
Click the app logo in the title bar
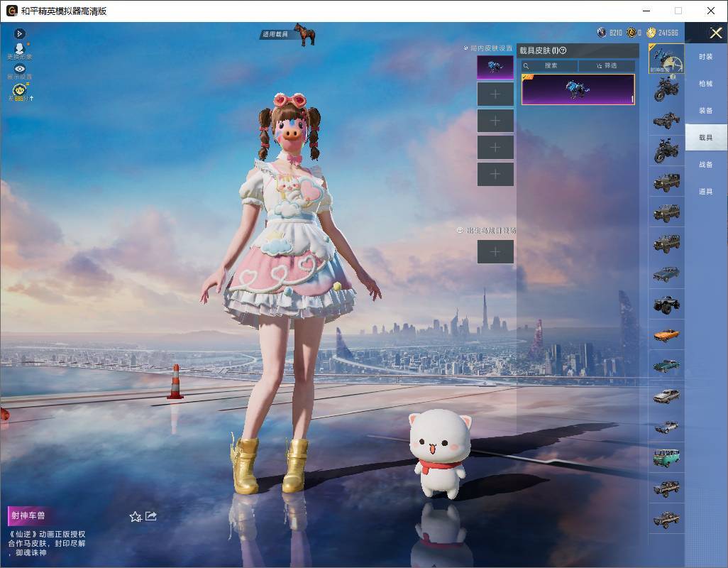pos(11,11)
